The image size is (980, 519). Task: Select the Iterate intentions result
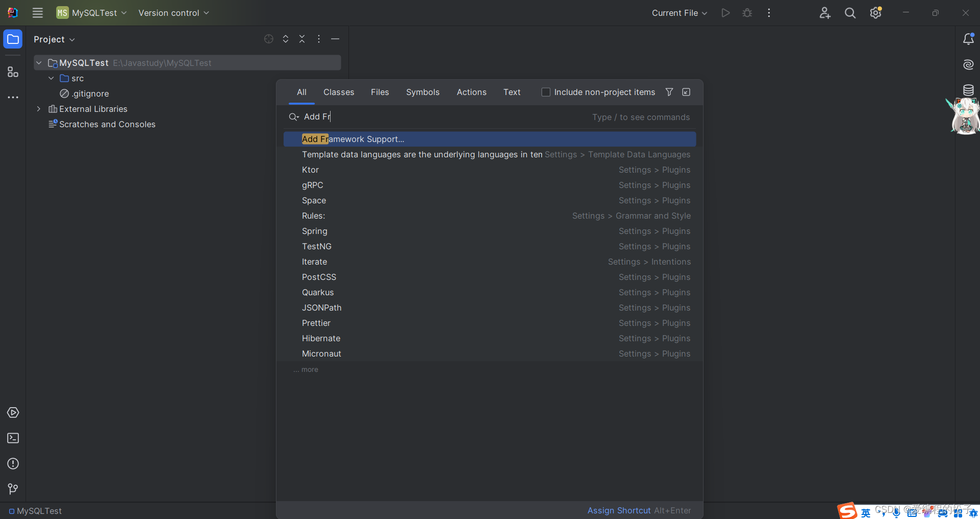489,262
